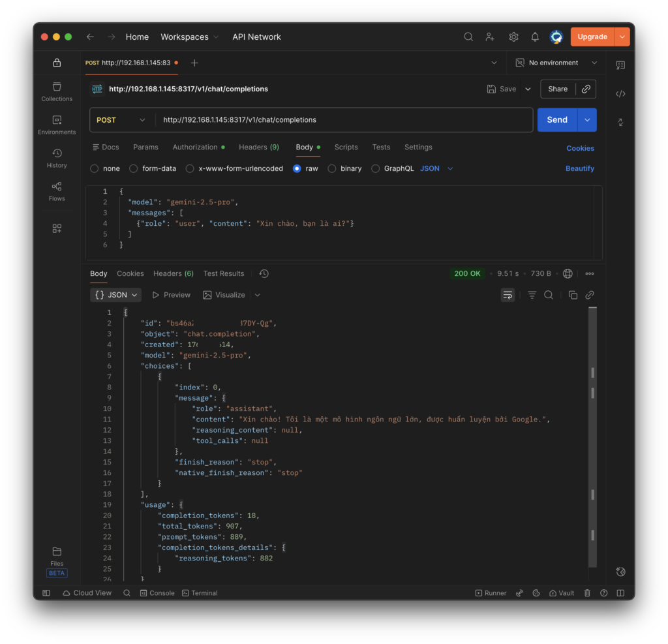Click the code snippet icon in right sidebar
Image resolution: width=668 pixels, height=644 pixels.
[x=620, y=94]
